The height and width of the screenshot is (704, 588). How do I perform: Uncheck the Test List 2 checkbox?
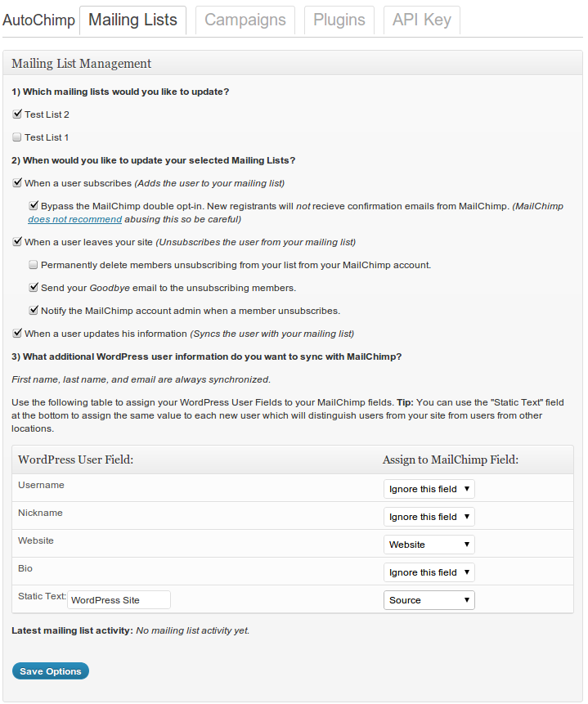coord(17,114)
